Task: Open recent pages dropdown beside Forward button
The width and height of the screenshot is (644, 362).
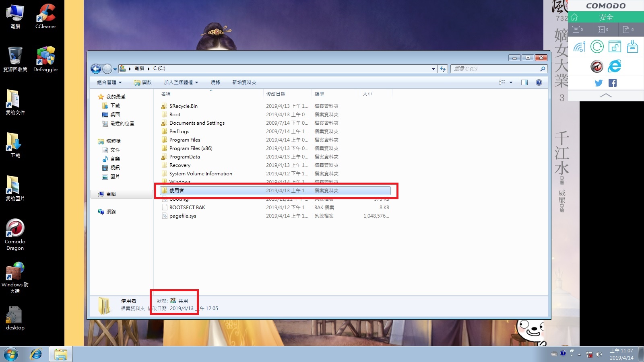Action: coord(115,69)
